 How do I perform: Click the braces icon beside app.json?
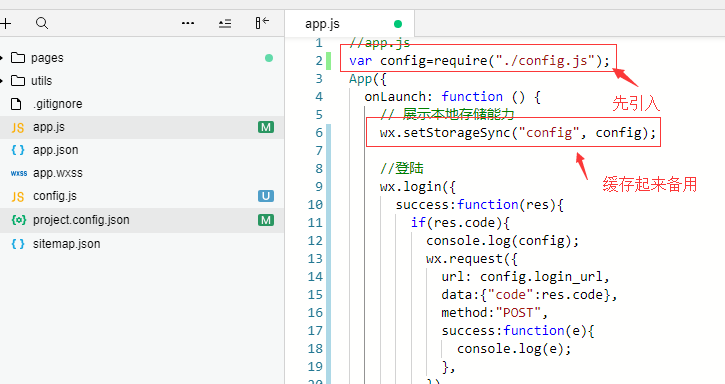pos(18,150)
